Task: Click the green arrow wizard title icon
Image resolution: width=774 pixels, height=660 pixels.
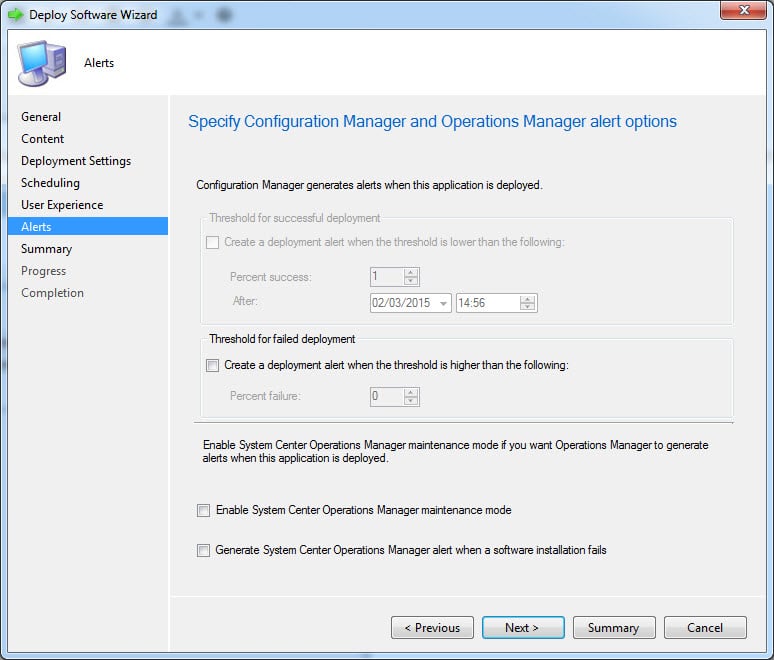Action: click(x=15, y=15)
